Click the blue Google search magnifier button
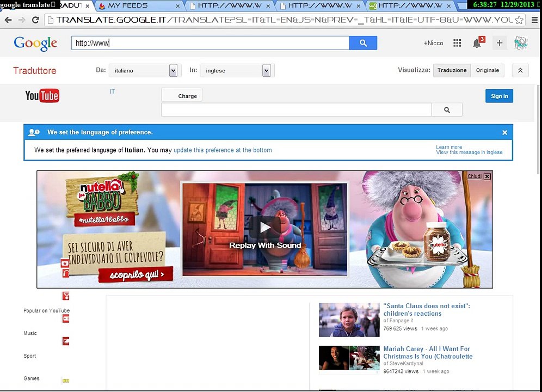 point(363,43)
